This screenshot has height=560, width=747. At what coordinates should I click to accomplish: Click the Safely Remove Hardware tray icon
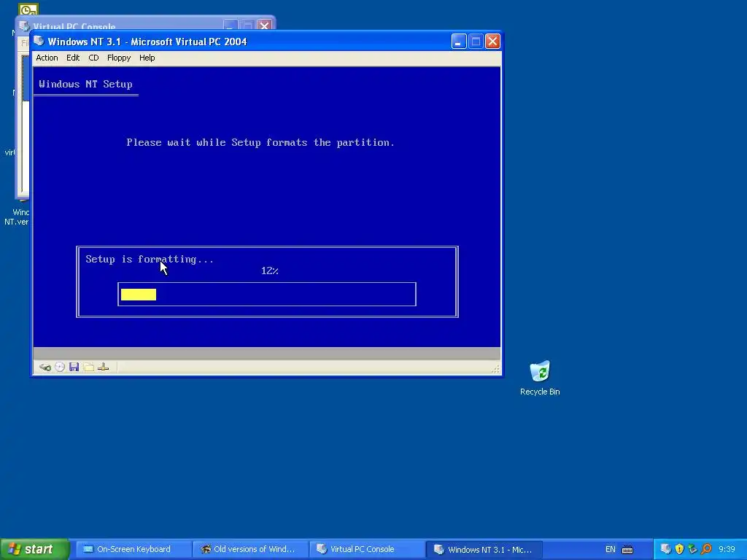click(693, 549)
